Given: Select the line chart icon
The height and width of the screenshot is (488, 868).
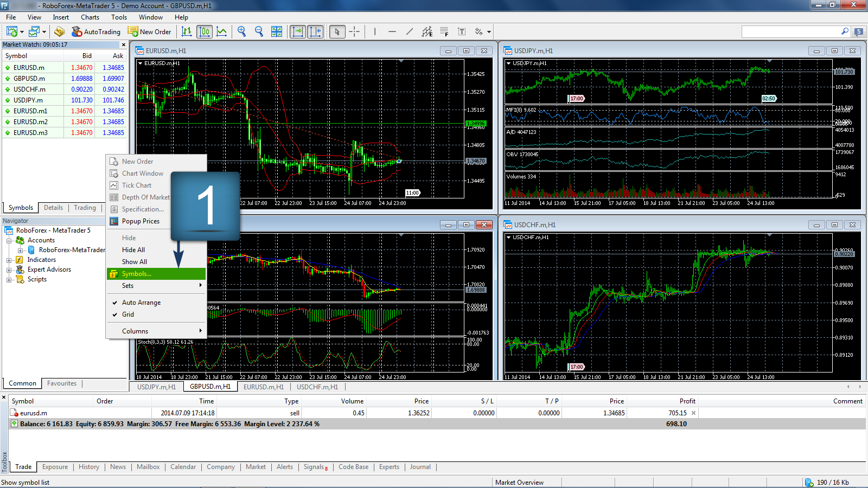Looking at the screenshot, I should coord(222,32).
